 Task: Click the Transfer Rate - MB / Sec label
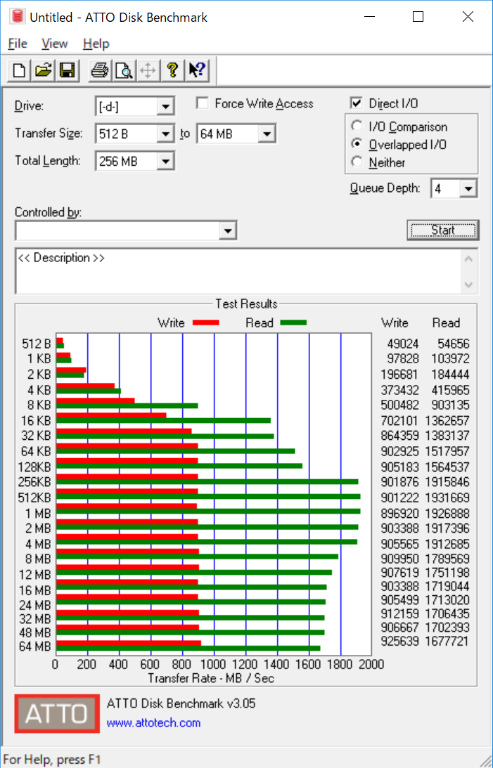click(211, 678)
